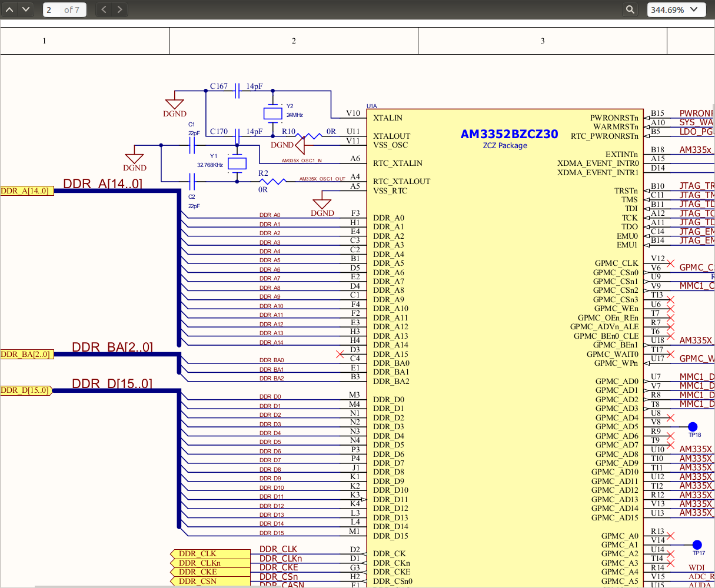Image resolution: width=715 pixels, height=588 pixels.
Task: Click the WDI net label
Action: point(696,568)
